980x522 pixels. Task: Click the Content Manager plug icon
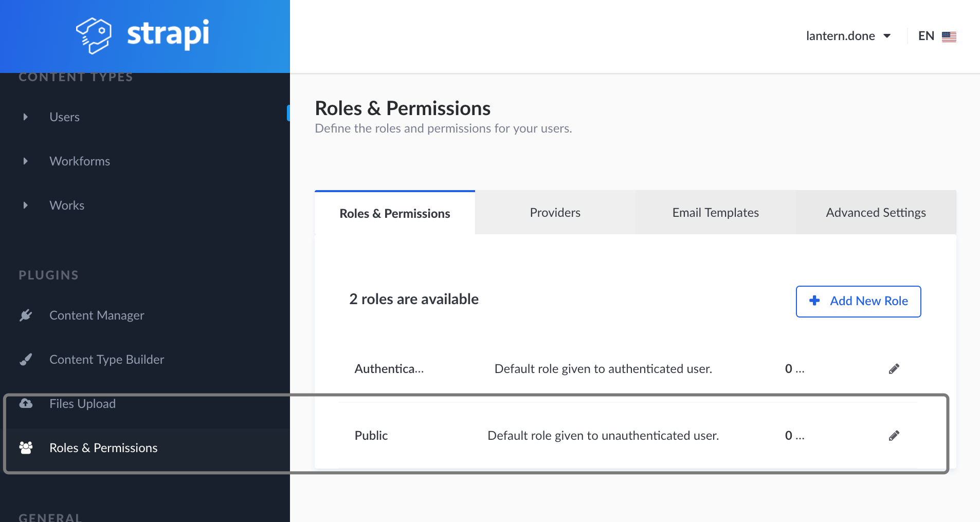26,315
